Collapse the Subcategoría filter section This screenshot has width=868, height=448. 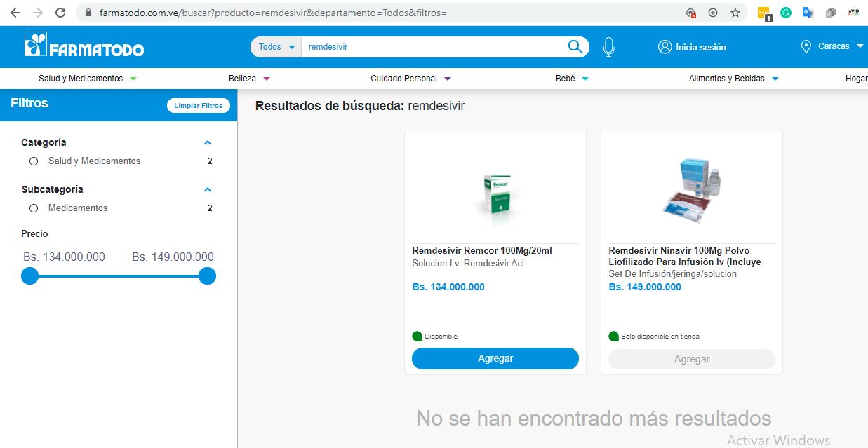pyautogui.click(x=207, y=189)
